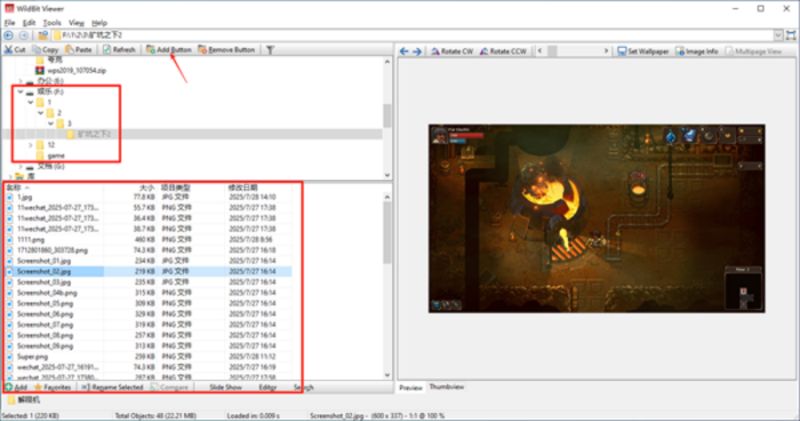Go to previous image with left arrow

tap(404, 51)
